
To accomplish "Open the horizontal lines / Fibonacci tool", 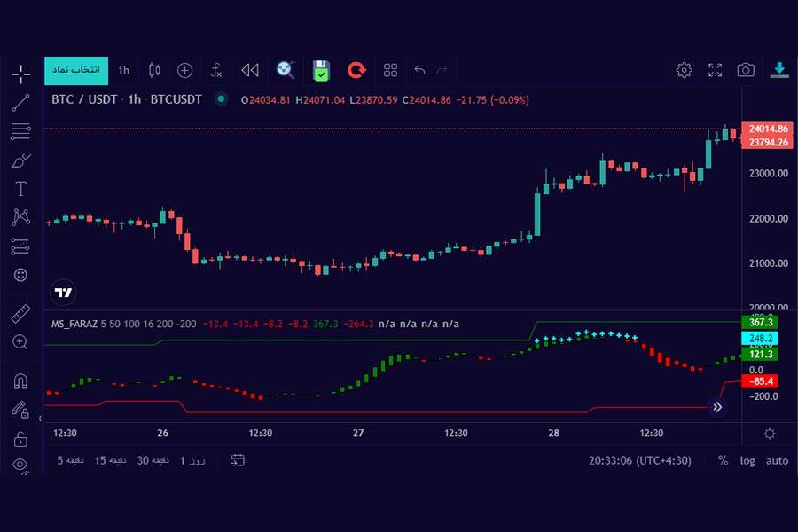I will coord(21,131).
